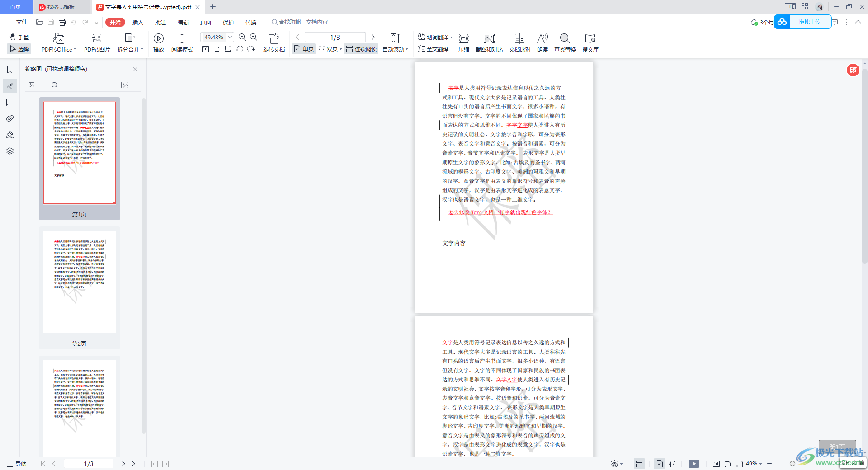Go to the 首页 home tab
The image size is (868, 470).
click(x=16, y=7)
